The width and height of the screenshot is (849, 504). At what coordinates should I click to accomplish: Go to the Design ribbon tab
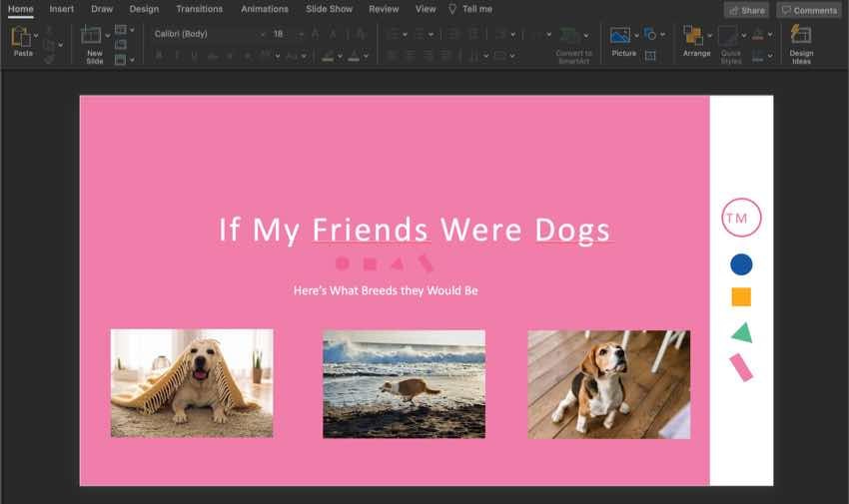tap(144, 9)
